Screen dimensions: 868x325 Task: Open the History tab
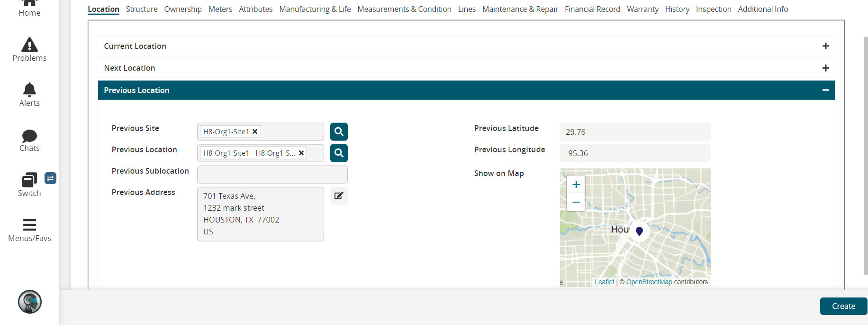click(677, 9)
